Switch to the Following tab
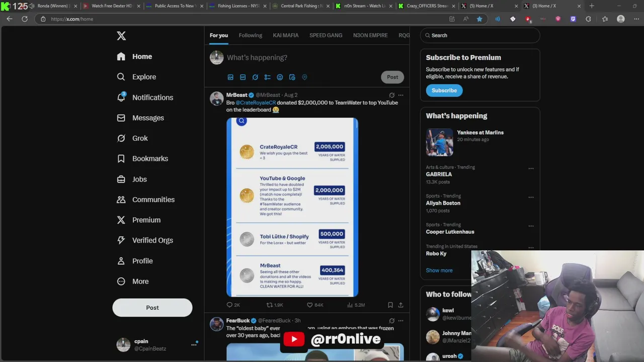Screen dimensions: 644x362 pyautogui.click(x=251, y=35)
